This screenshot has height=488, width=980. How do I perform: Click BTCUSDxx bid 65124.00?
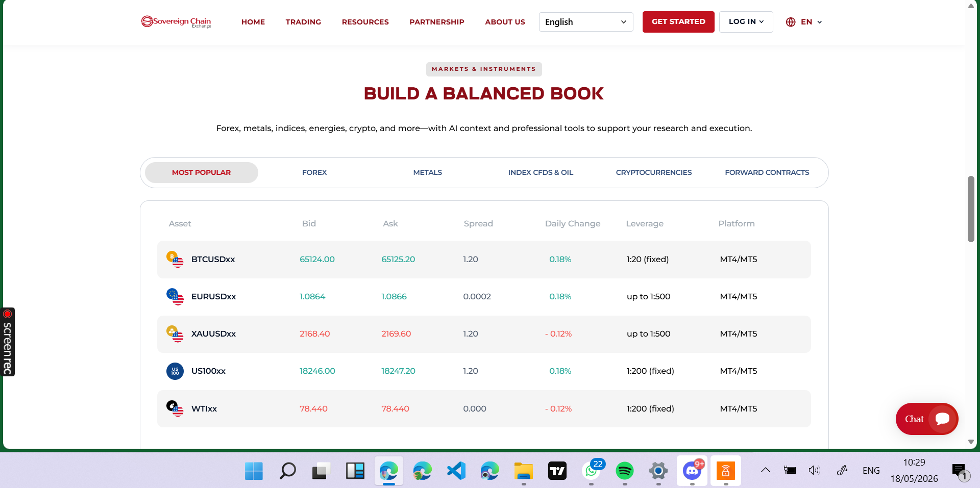[317, 259]
